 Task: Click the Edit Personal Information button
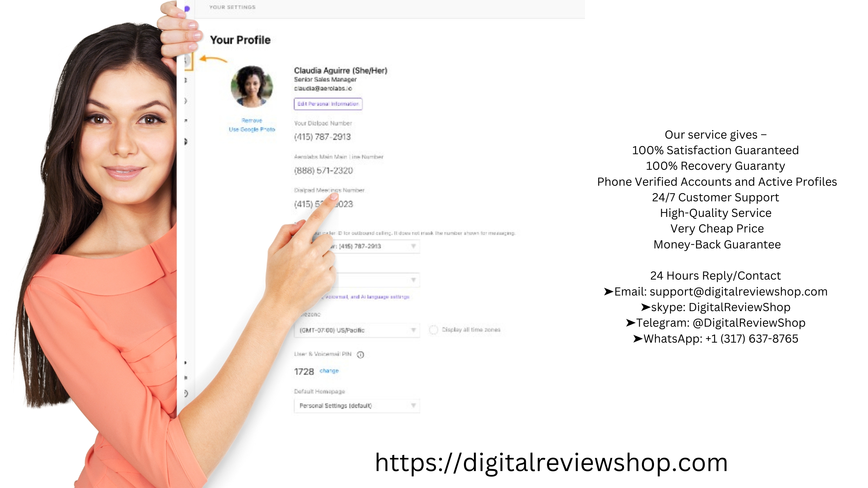click(327, 104)
